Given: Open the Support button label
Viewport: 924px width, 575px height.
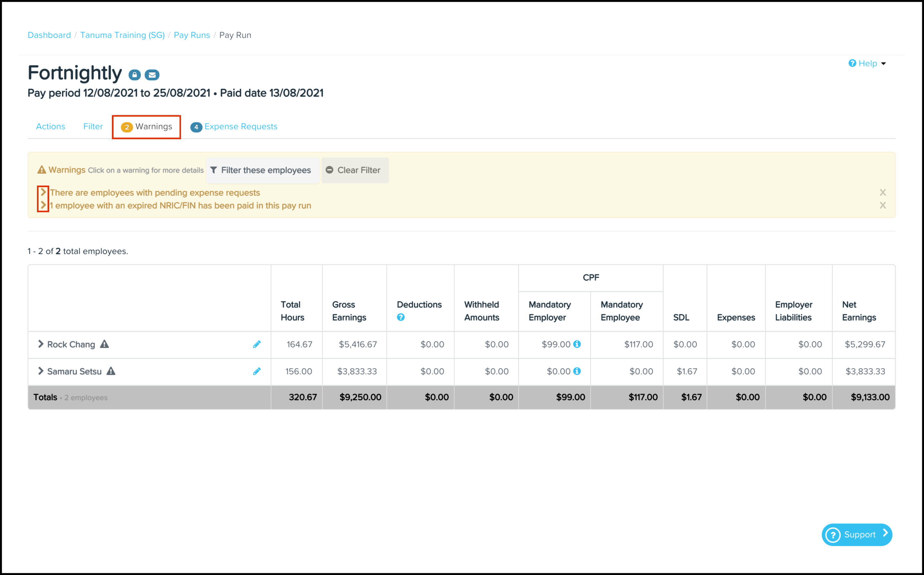Looking at the screenshot, I should point(860,535).
